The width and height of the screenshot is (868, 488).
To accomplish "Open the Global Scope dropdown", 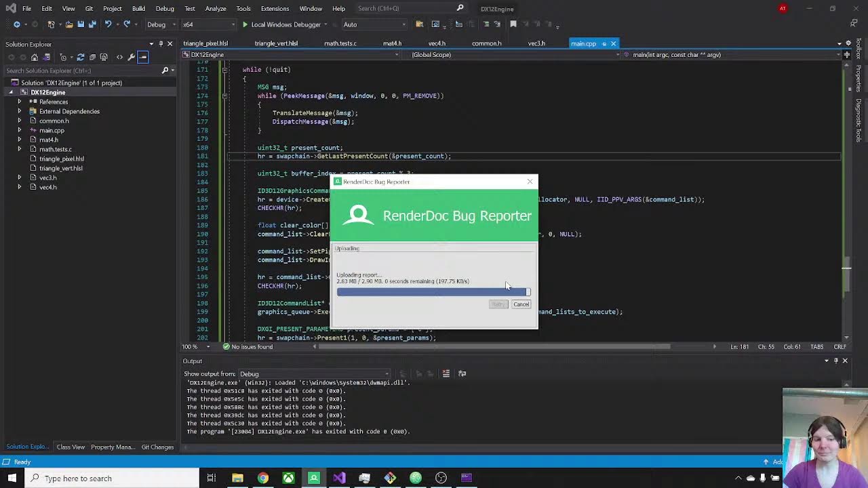I will [x=514, y=54].
